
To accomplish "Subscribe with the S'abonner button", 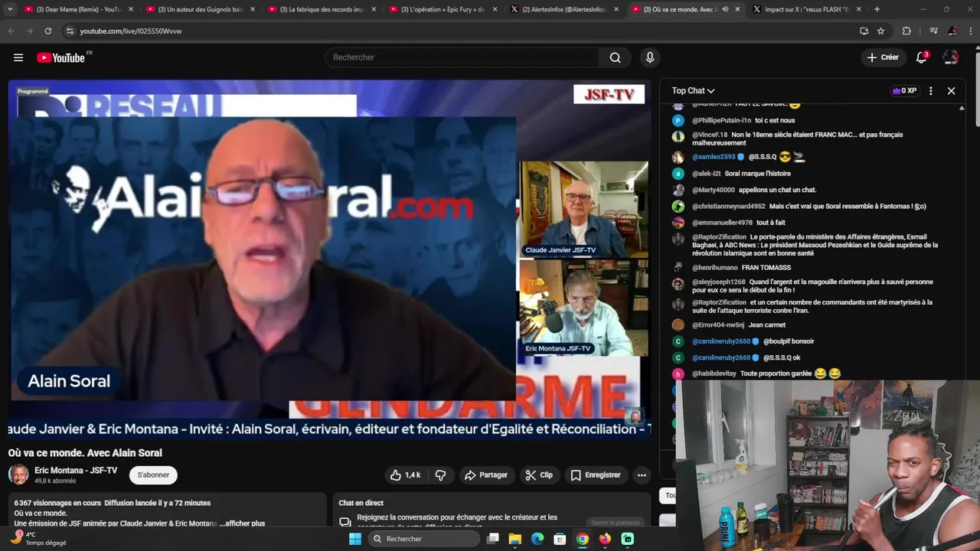I will (x=153, y=475).
